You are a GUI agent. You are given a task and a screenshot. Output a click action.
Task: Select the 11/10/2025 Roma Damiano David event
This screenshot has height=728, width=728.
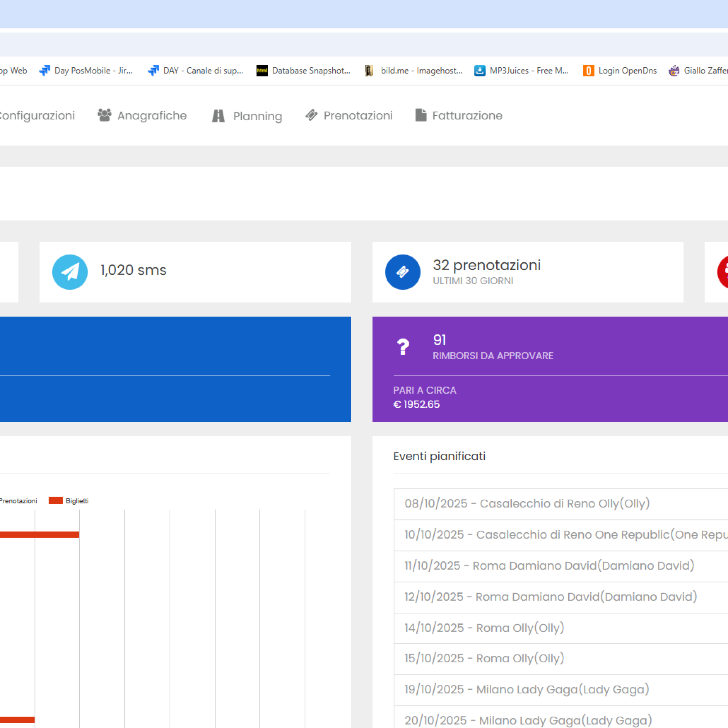point(549,566)
